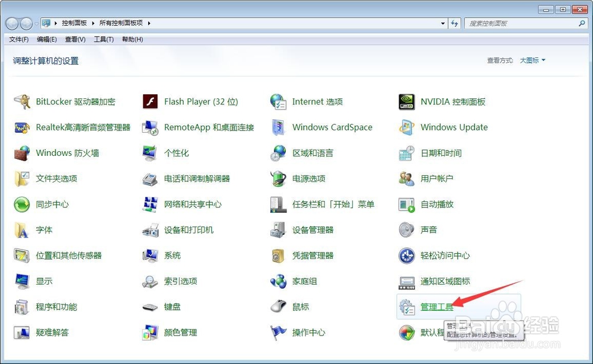Click the 管理工具 link
This screenshot has width=593, height=364.
tap(437, 307)
